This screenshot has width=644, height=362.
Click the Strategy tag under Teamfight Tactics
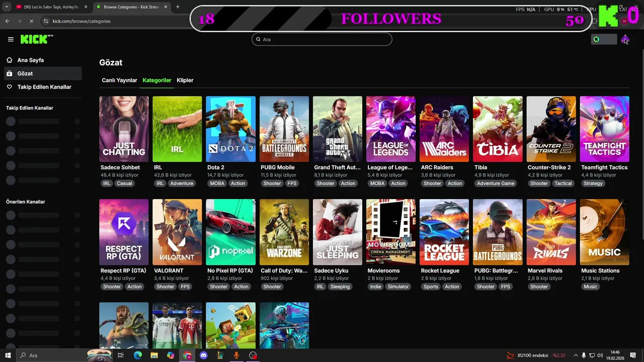[593, 184]
